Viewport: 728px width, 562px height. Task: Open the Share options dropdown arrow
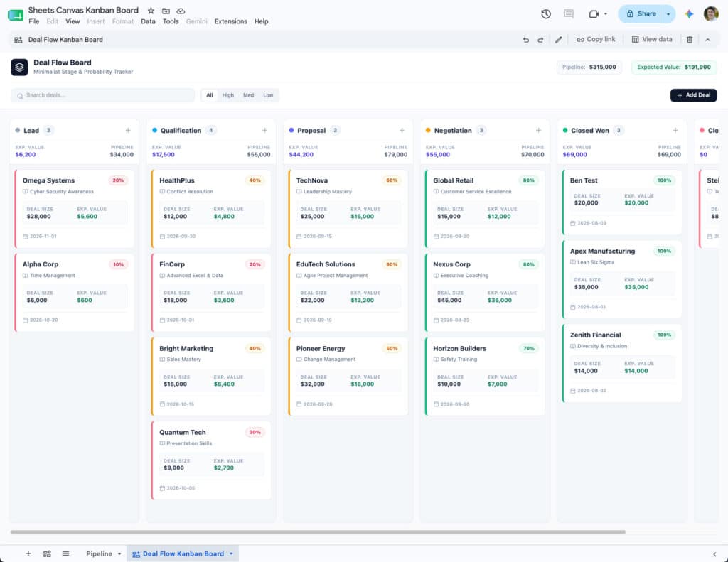668,14
